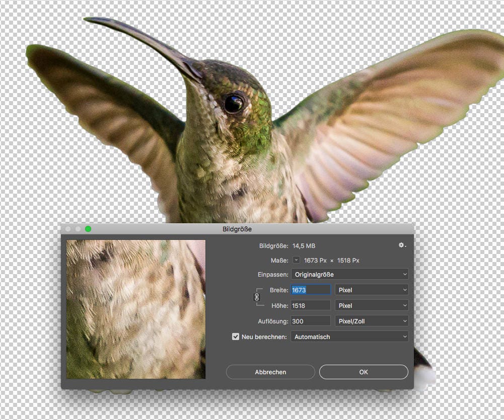Open the Höhe unit dropdown
Image resolution: width=504 pixels, height=420 pixels.
[371, 305]
